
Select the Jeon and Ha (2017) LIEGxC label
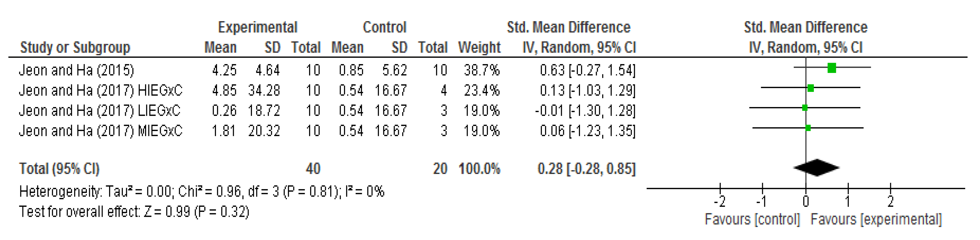coord(100,111)
